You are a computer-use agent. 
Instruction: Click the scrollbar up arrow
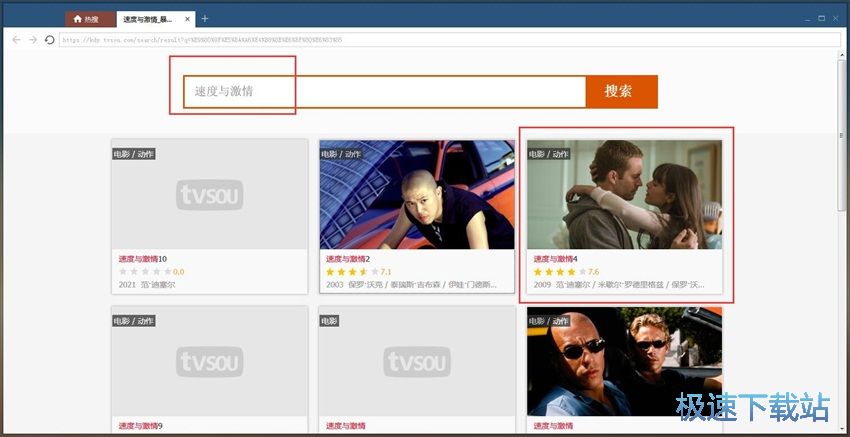(x=841, y=54)
